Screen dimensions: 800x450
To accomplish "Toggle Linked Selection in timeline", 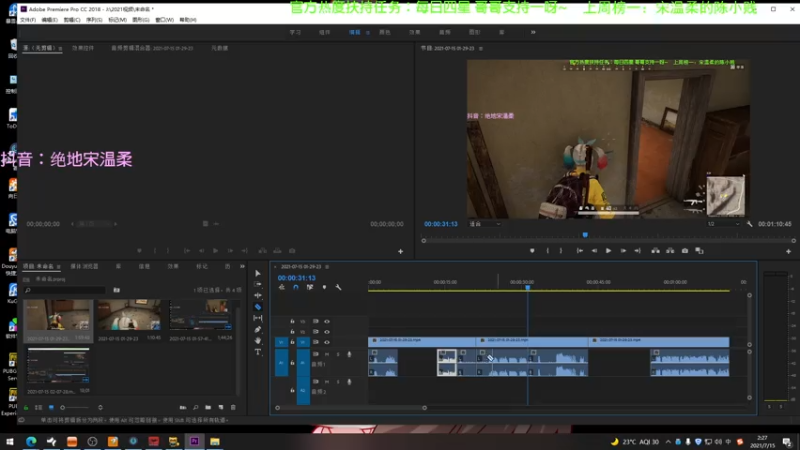I will [x=310, y=287].
